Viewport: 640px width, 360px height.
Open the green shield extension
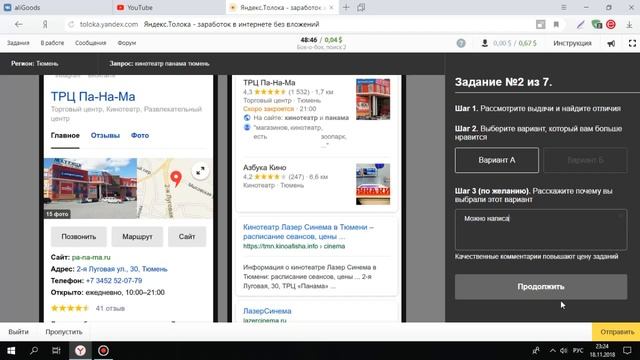tap(596, 24)
